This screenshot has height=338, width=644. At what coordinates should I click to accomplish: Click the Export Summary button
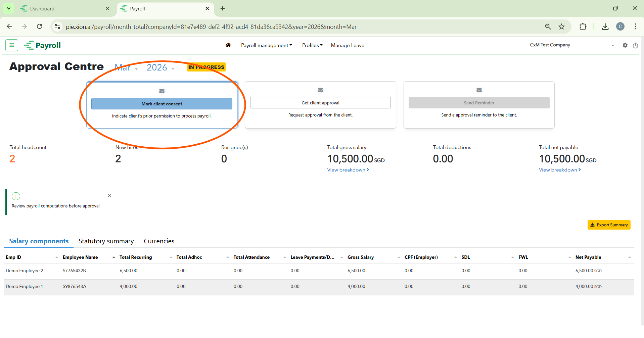pos(609,225)
